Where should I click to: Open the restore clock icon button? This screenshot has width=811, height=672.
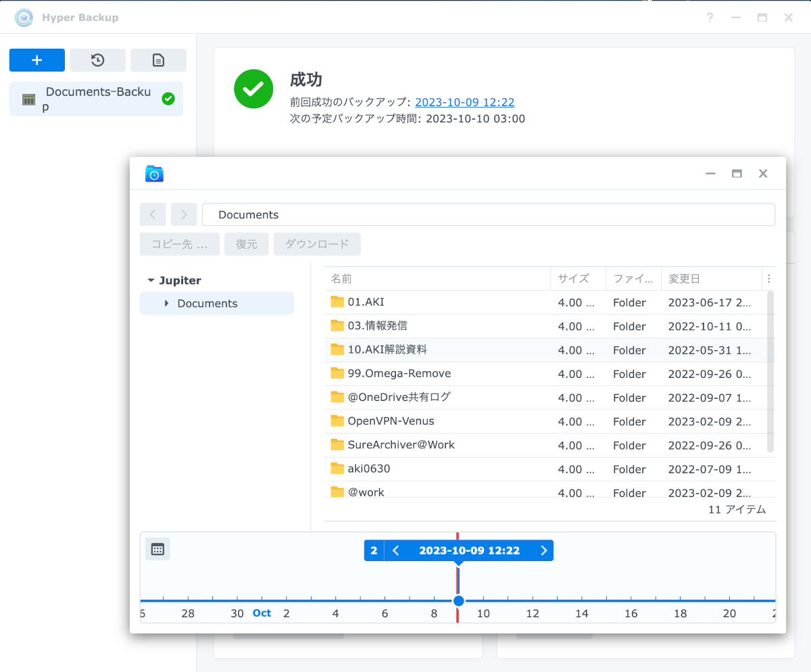[97, 60]
